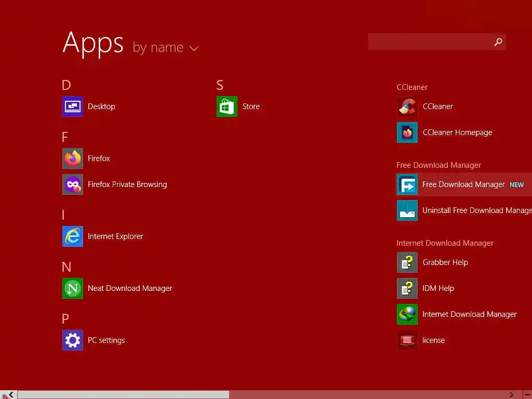This screenshot has height=399, width=532.
Task: Open the Firefox Private Browsing icon
Action: click(73, 184)
